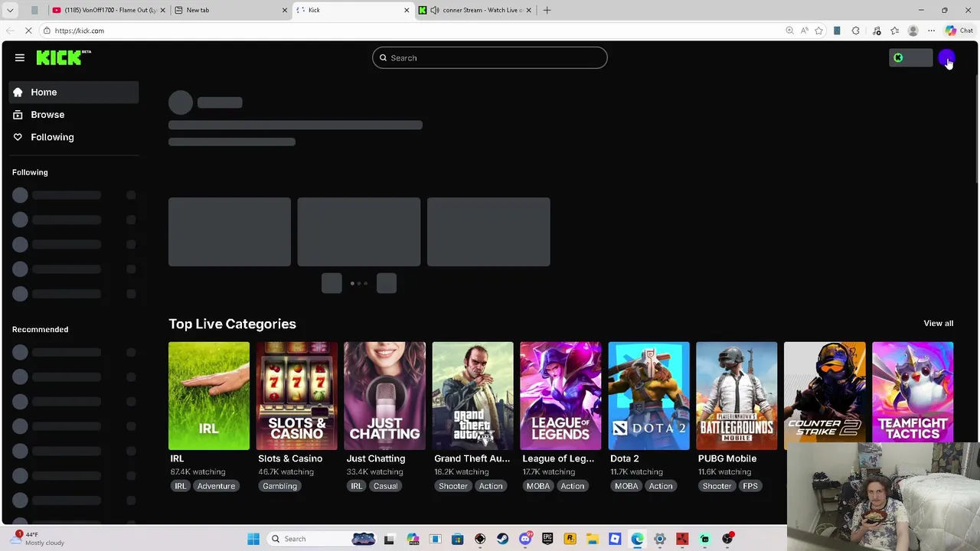980x551 pixels.
Task: Open the browser Favorites list icon
Action: [894, 31]
